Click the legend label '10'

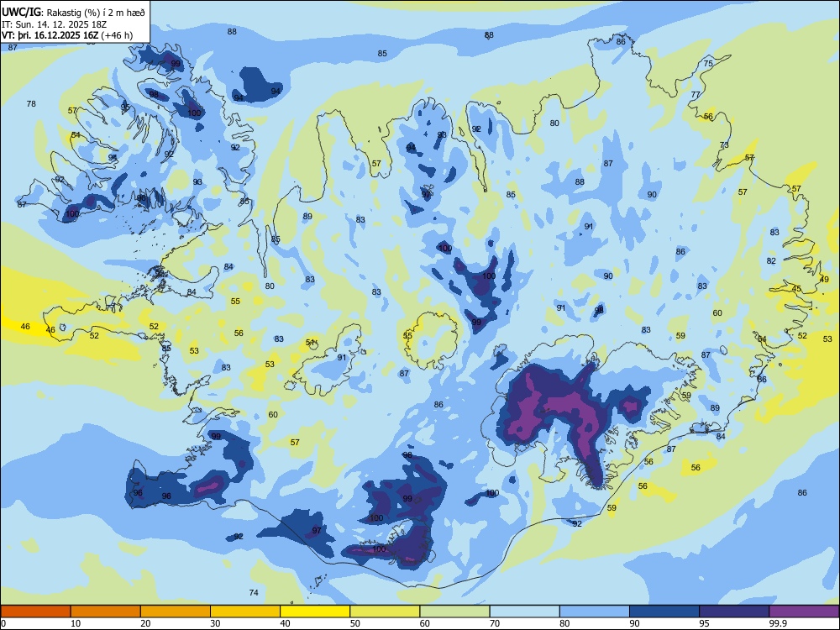coord(76,623)
